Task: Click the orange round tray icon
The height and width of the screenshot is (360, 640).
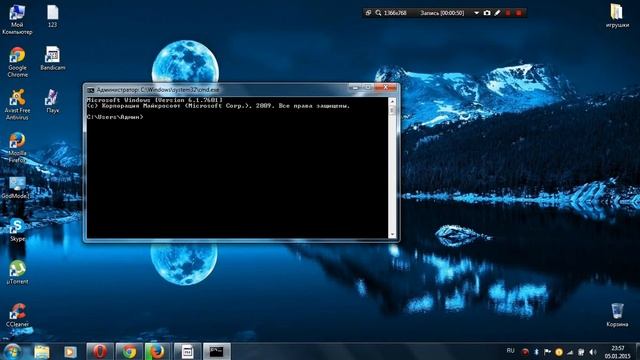Action: [558, 352]
